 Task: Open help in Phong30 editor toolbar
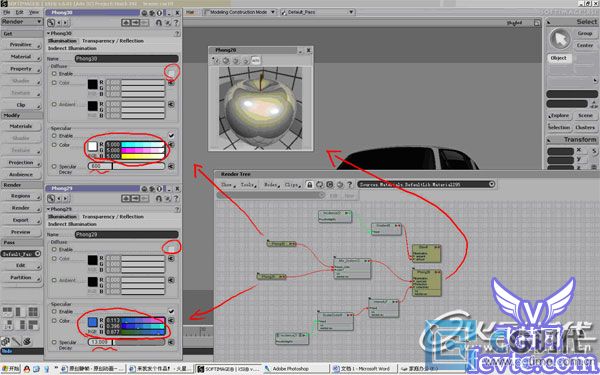(176, 23)
